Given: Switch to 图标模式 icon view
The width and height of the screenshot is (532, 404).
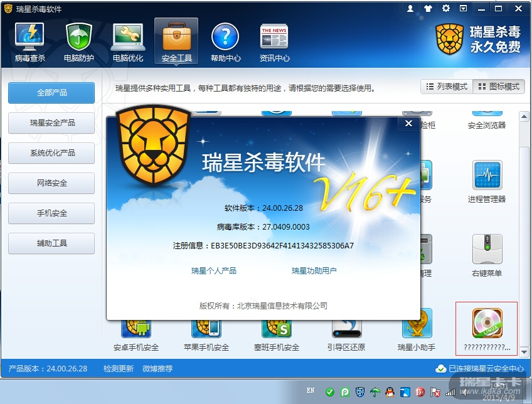Looking at the screenshot, I should (499, 87).
